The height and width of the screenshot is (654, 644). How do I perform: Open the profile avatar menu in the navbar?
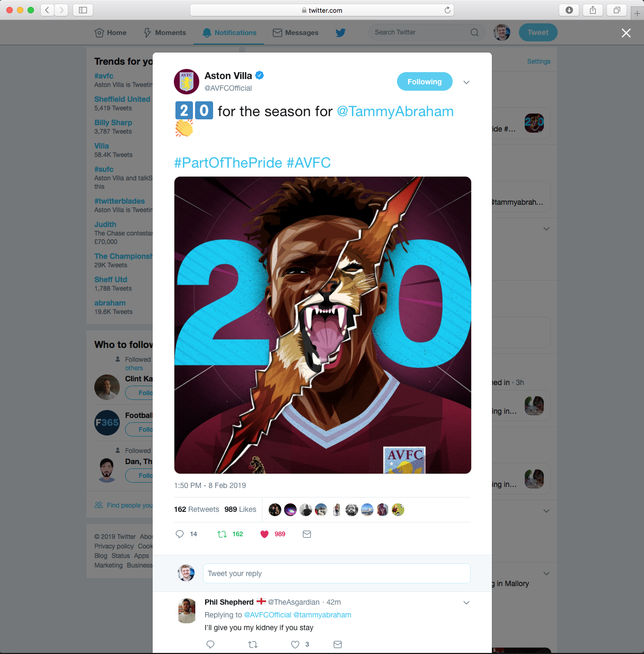pyautogui.click(x=502, y=32)
